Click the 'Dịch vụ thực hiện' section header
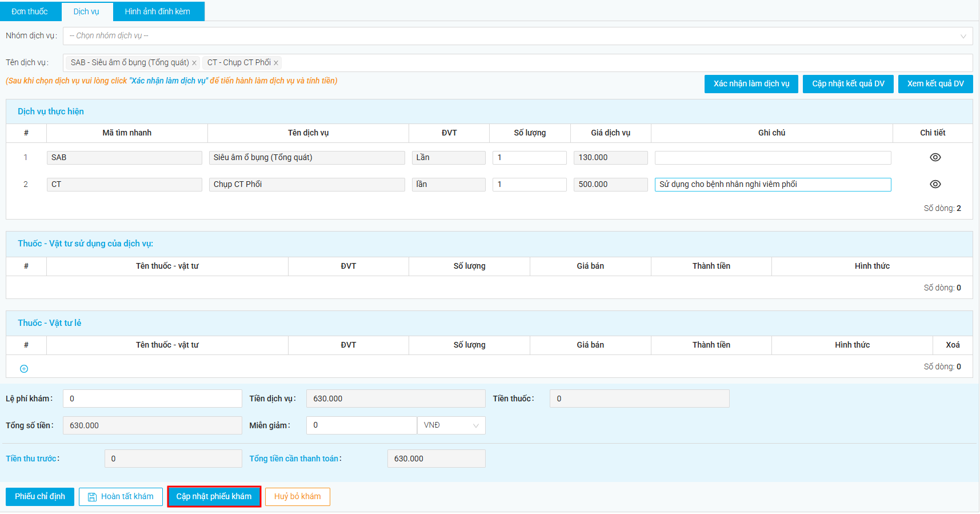Viewport: 980px width, 514px height. (x=51, y=111)
